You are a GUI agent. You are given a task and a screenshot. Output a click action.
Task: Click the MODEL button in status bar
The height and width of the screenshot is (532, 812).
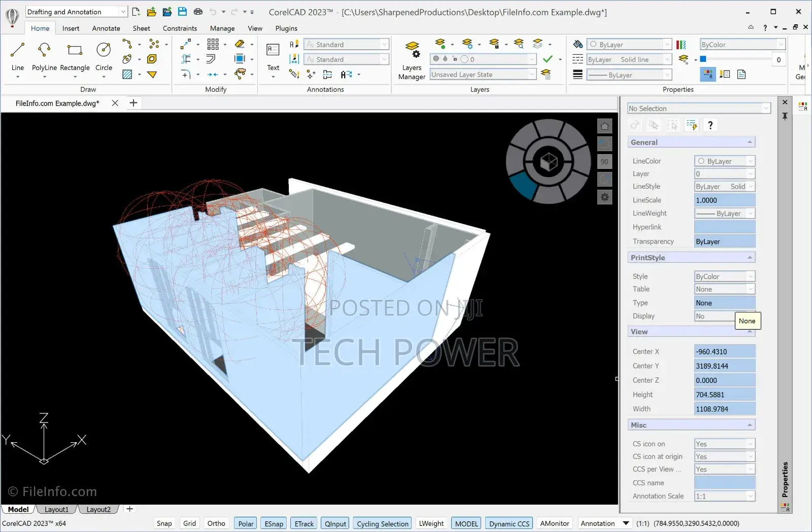466,523
